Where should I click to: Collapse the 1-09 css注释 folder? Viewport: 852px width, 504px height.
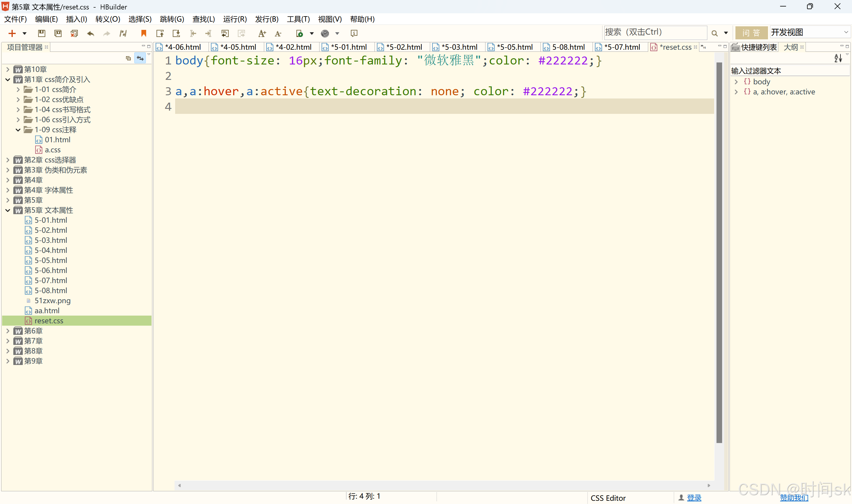point(18,130)
